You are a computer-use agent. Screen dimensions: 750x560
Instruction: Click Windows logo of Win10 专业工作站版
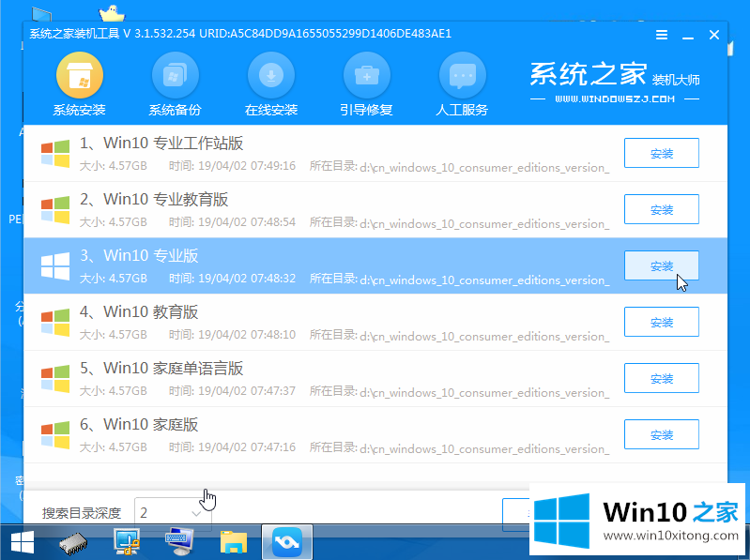[55, 154]
